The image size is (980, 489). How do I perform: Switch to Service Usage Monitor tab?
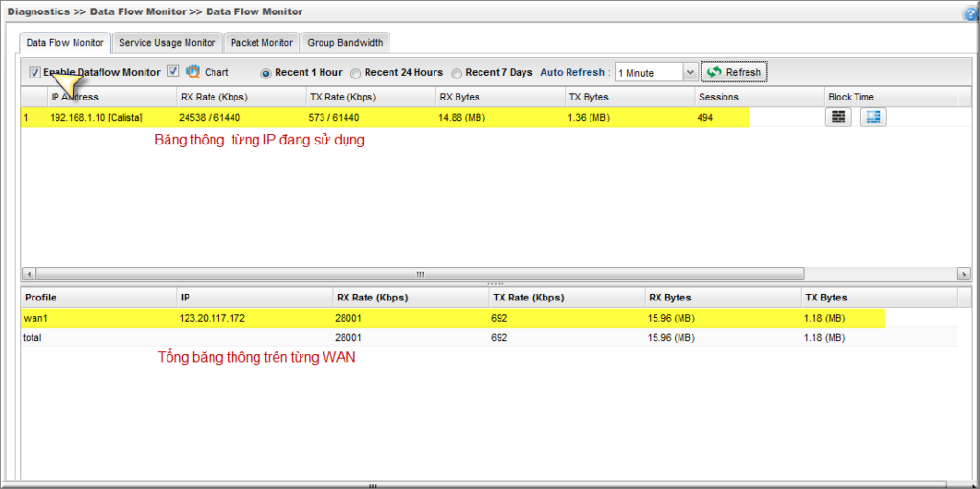click(x=167, y=43)
